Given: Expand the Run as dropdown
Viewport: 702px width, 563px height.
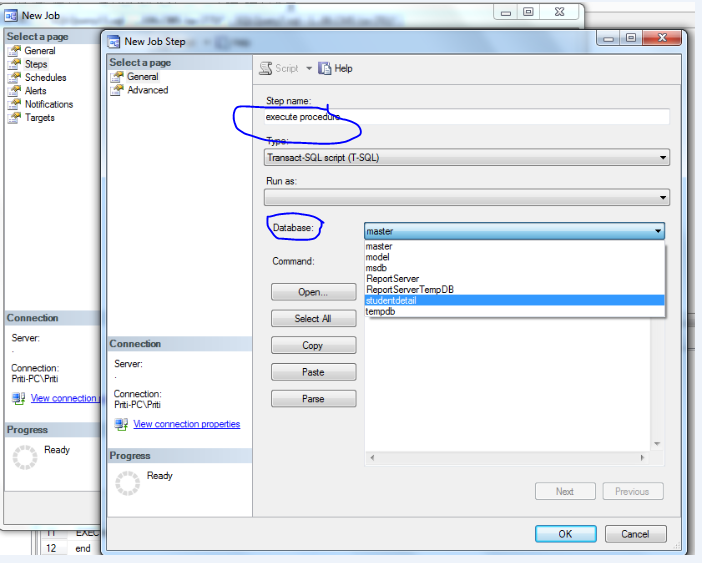Looking at the screenshot, I should pos(663,197).
